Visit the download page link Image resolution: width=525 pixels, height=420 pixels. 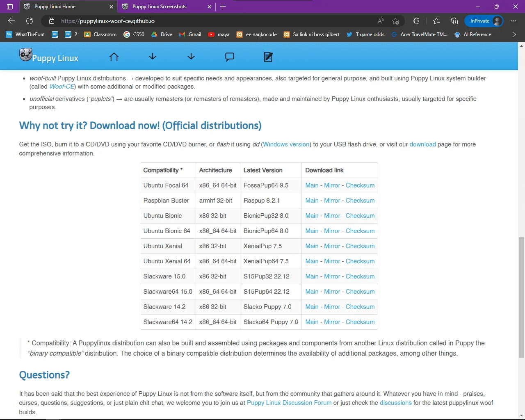point(422,144)
